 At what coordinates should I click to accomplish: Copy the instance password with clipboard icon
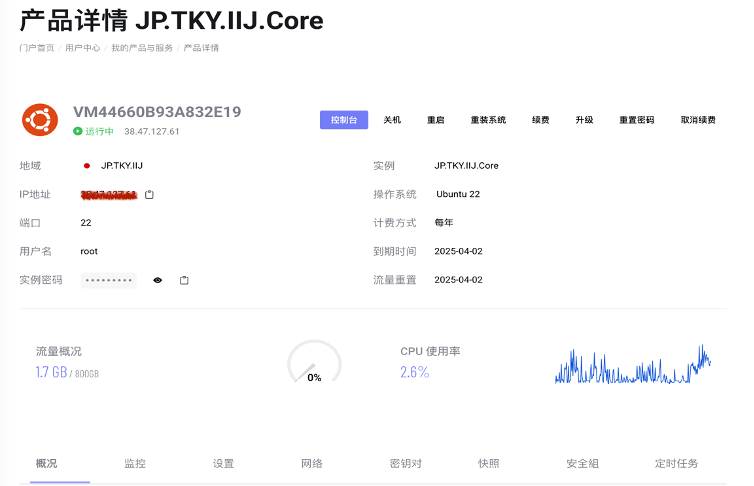coord(184,280)
